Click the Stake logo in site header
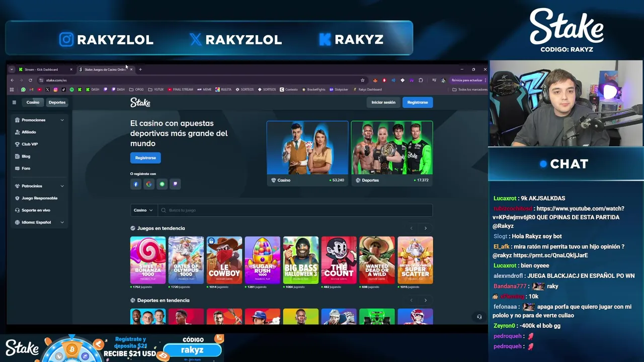Viewport: 644px width, 362px height. (140, 103)
